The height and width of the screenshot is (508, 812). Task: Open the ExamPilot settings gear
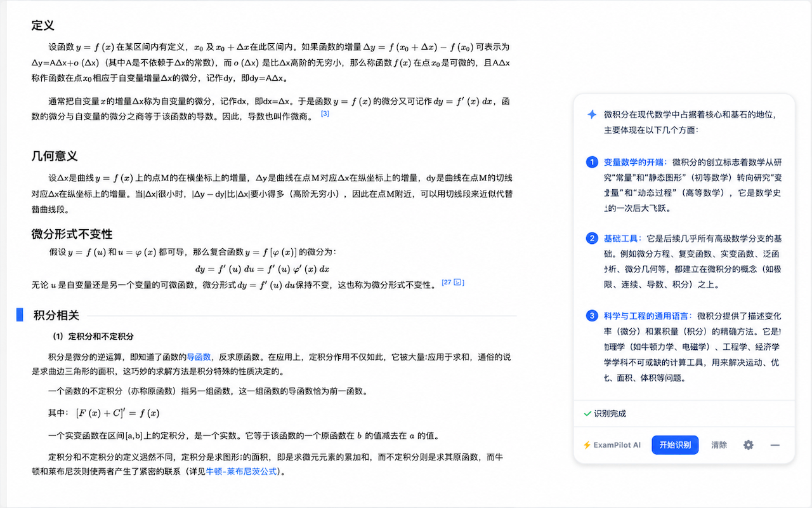point(749,445)
